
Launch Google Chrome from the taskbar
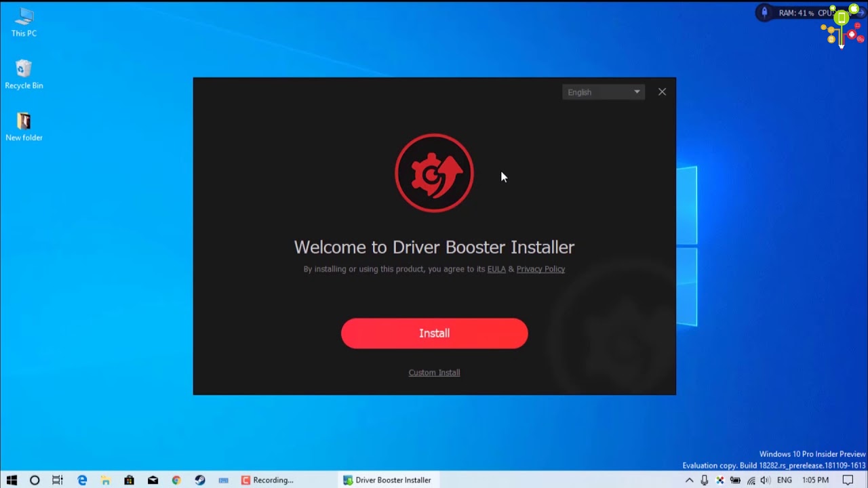[x=176, y=480]
